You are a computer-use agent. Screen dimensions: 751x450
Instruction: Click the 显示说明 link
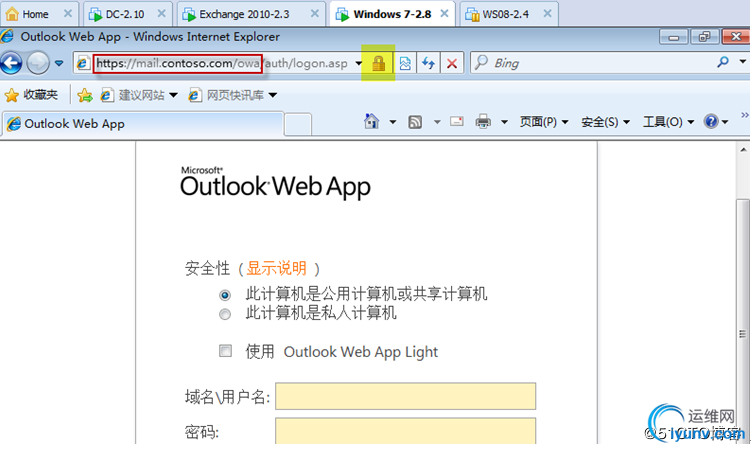276,268
